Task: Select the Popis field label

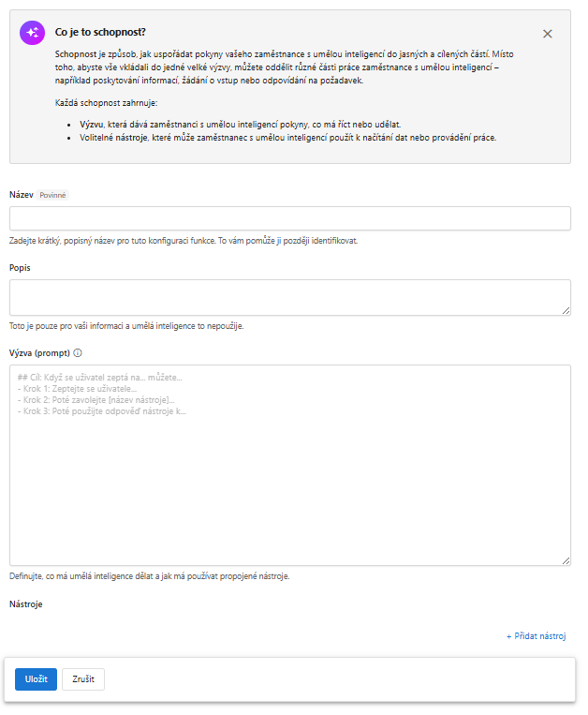Action: point(22,267)
